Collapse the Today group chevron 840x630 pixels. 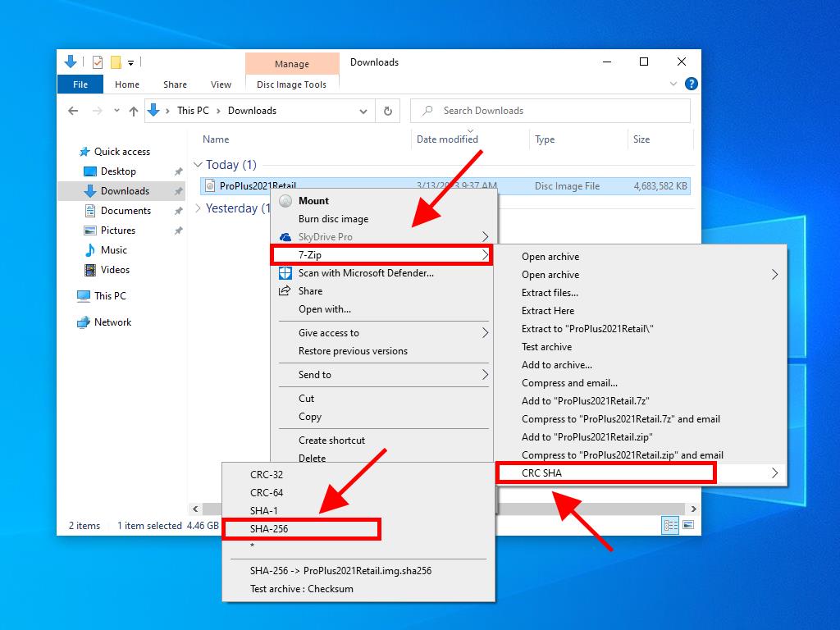198,165
